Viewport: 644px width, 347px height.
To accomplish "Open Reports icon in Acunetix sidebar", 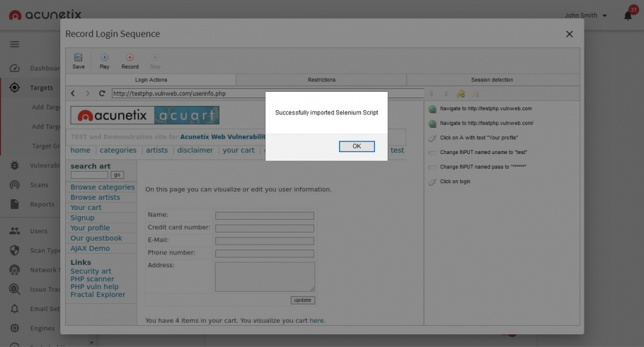I will (x=15, y=204).
